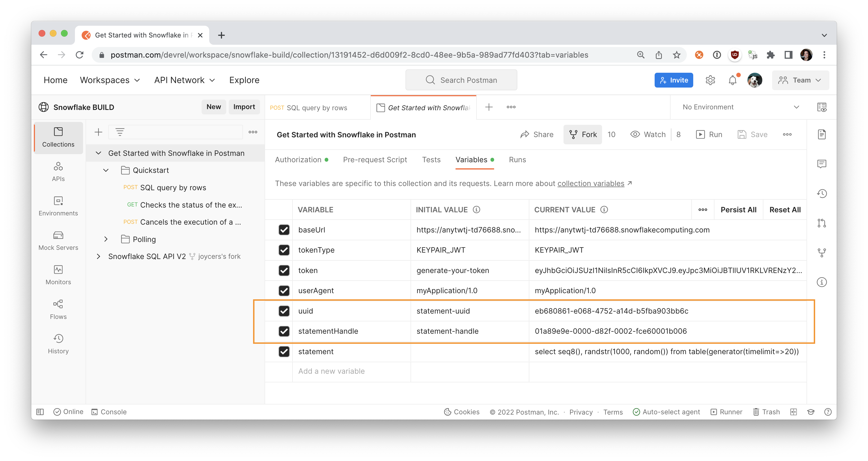Expand the Polling folder

click(106, 239)
